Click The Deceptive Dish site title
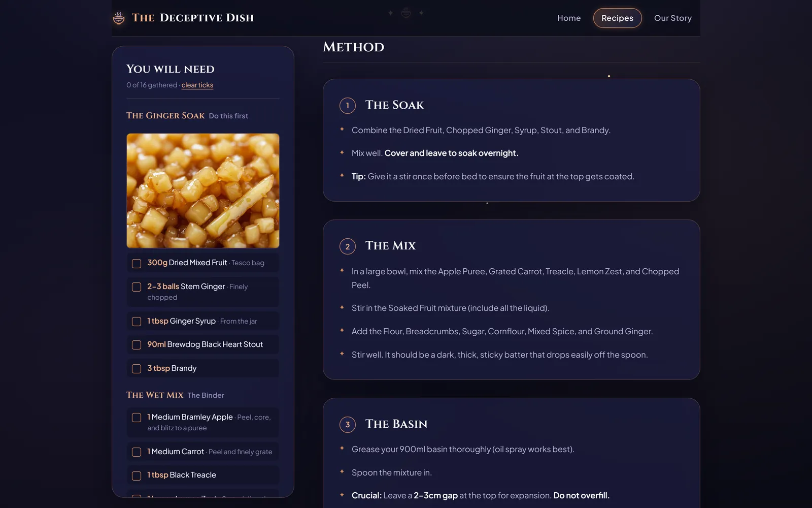This screenshot has width=812, height=508. pos(193,18)
